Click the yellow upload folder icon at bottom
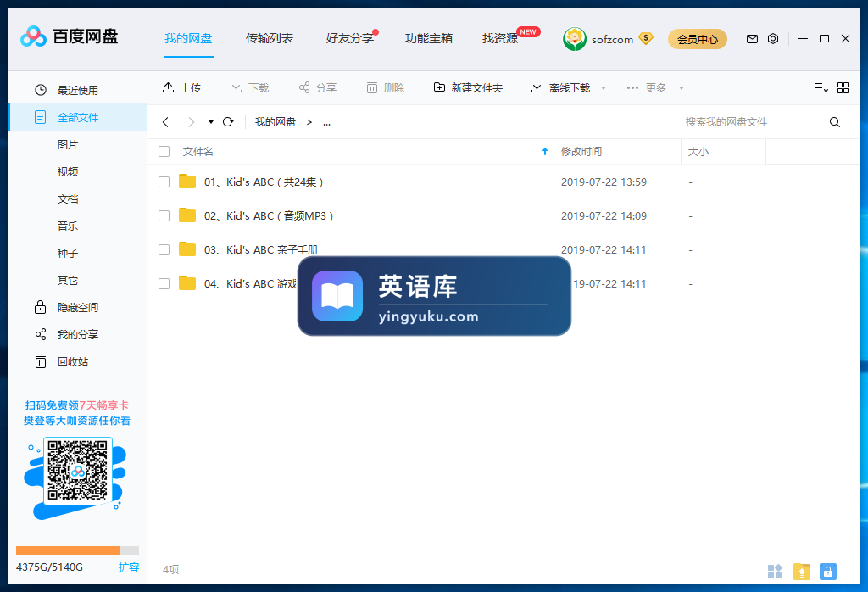Screen dimensions: 868x592 click(802, 571)
